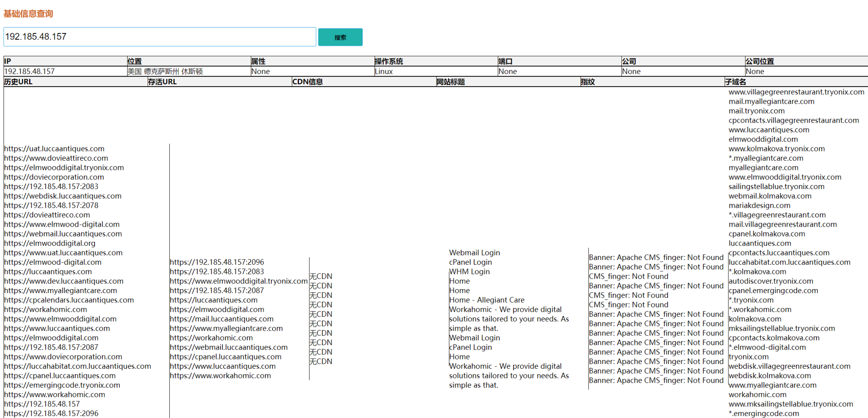868x418 pixels.
Task: Click subdomain cpcontacts.villagegreenrestaurant.com
Action: tap(794, 120)
